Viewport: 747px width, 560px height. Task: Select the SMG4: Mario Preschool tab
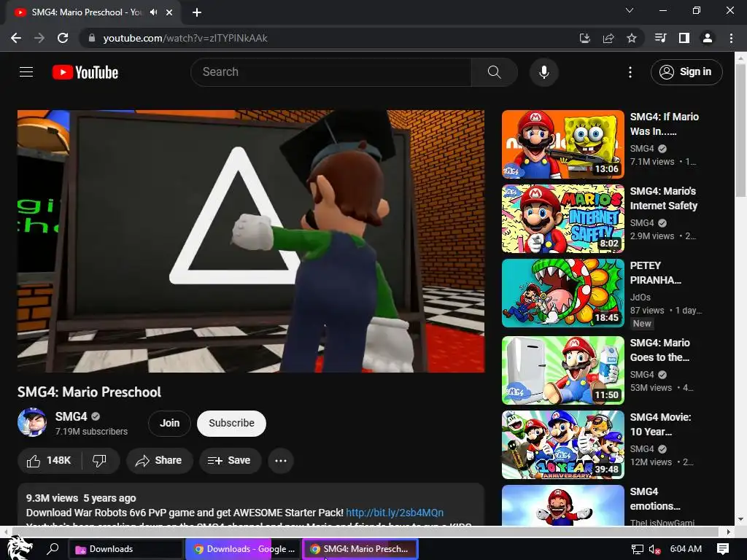coord(93,12)
